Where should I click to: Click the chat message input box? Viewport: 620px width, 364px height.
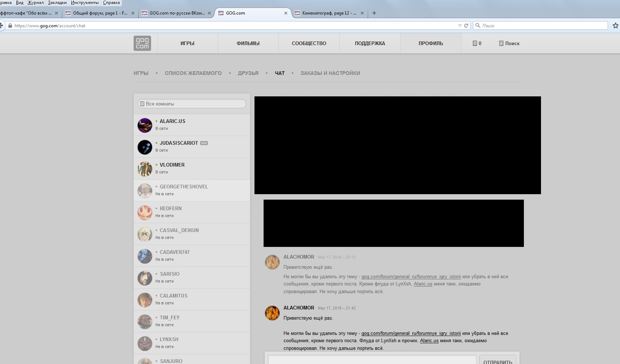(372, 360)
